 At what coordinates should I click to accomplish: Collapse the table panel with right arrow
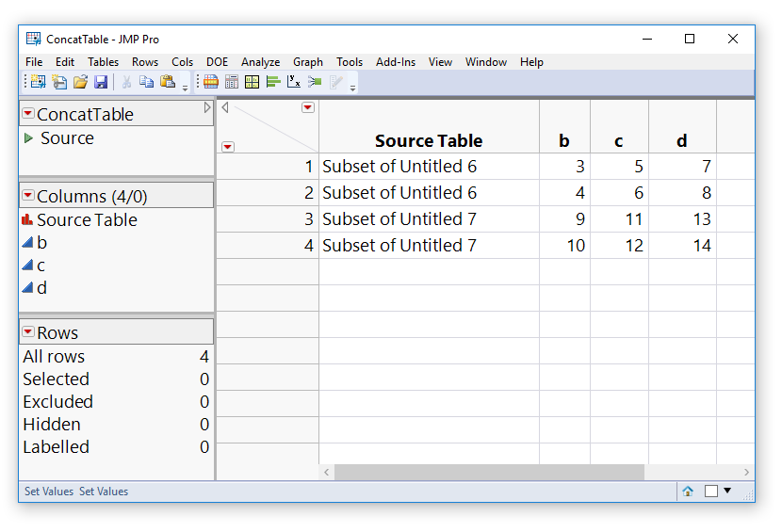pos(207,107)
